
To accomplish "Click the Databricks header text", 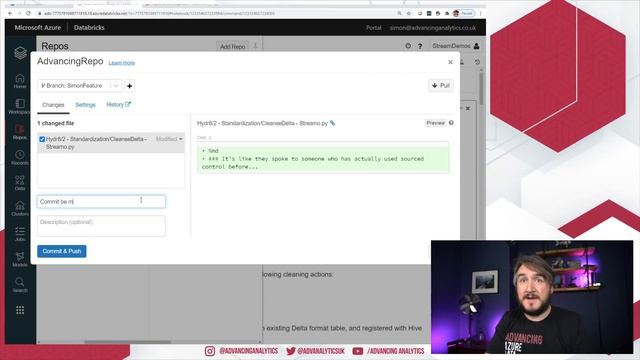I will (x=89, y=28).
